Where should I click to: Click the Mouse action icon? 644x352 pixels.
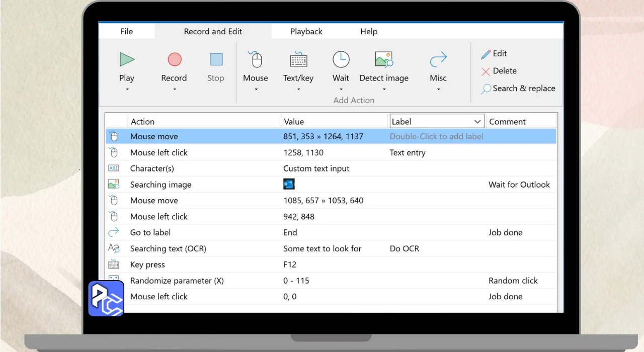[256, 60]
